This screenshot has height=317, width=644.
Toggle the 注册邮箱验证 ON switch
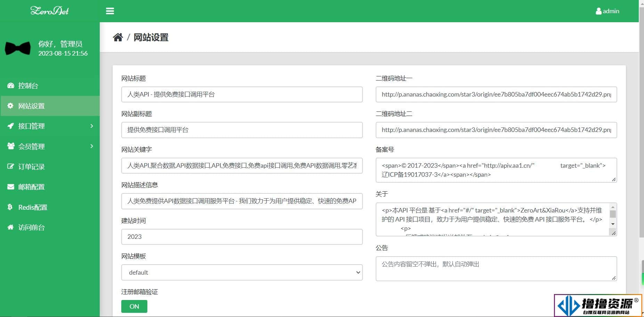[x=134, y=306]
